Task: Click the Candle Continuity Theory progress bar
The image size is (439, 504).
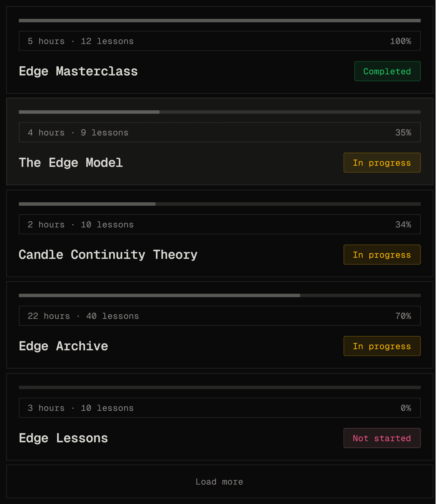Action: tap(221, 206)
